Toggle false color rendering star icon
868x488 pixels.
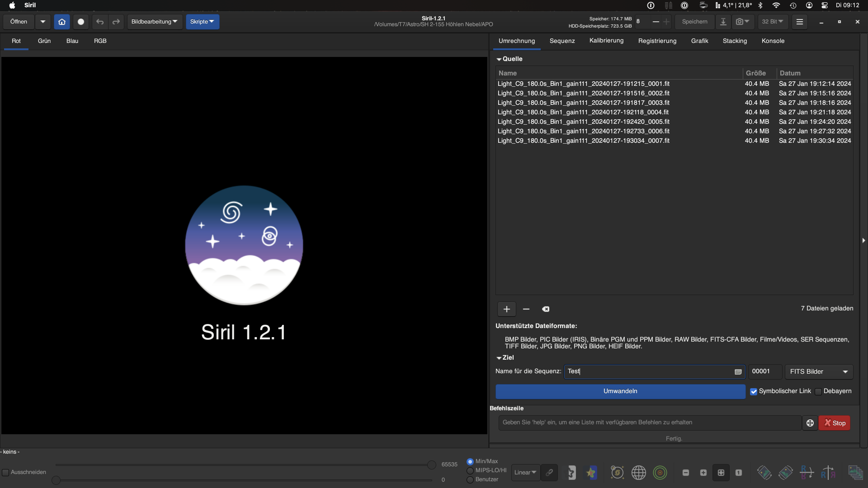click(x=591, y=473)
